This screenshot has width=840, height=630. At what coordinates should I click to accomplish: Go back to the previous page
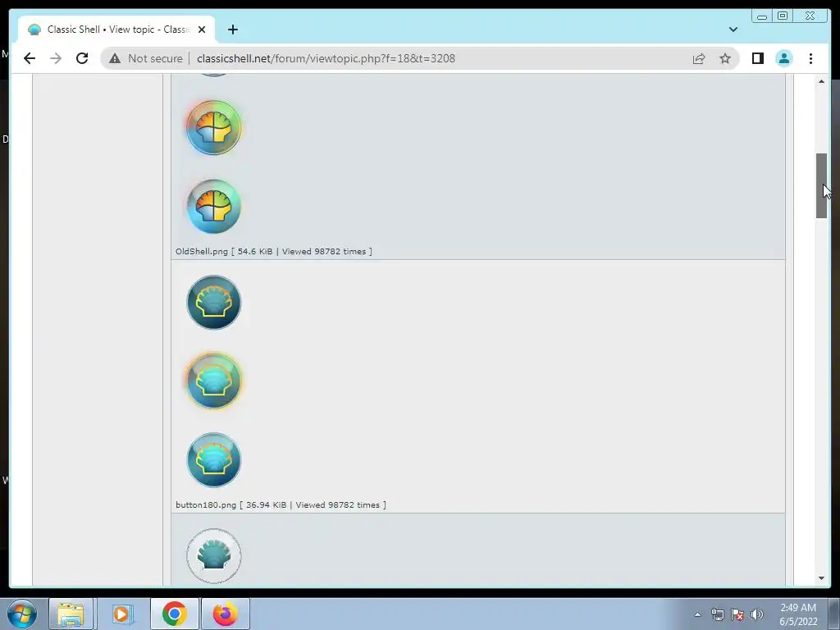(30, 58)
